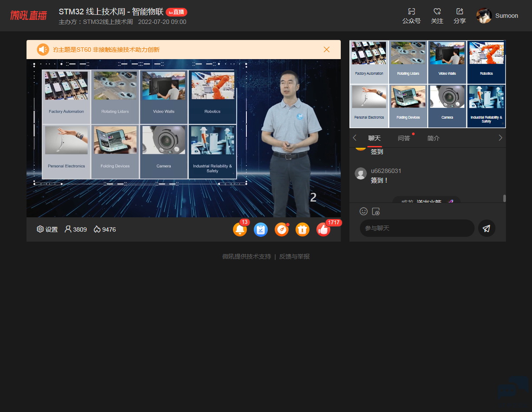Click the heat count 9476
This screenshot has width=532, height=412.
pos(105,229)
